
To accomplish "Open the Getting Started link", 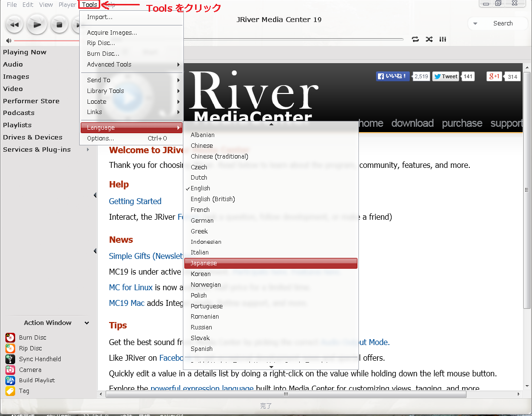I will click(x=135, y=201).
